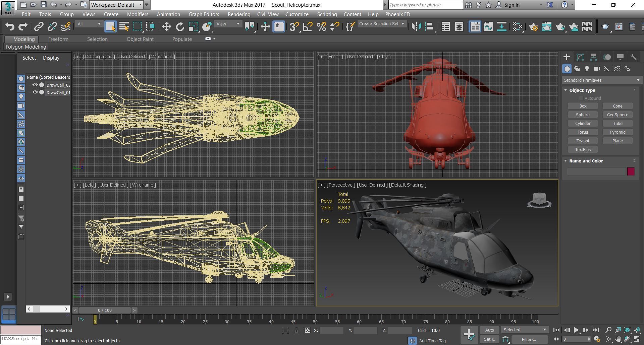Viewport: 644px width, 345px height.
Task: Open key Filters... button
Action: click(x=530, y=339)
